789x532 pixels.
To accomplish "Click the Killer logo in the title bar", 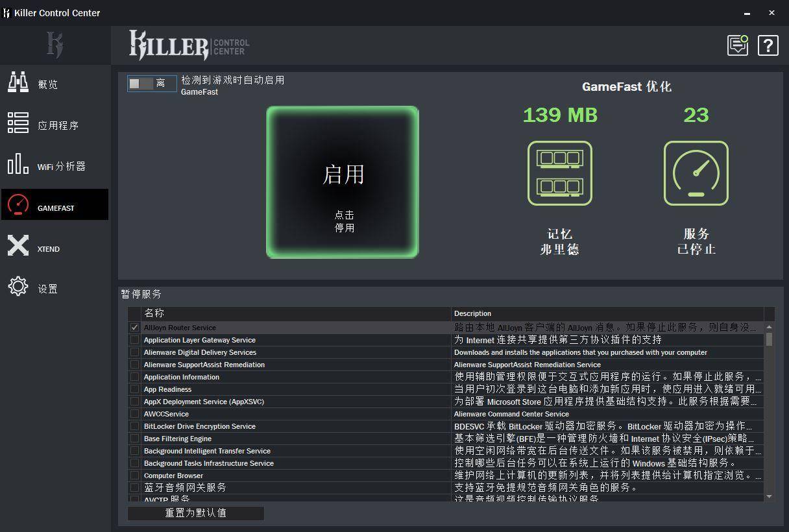I will tap(6, 12).
